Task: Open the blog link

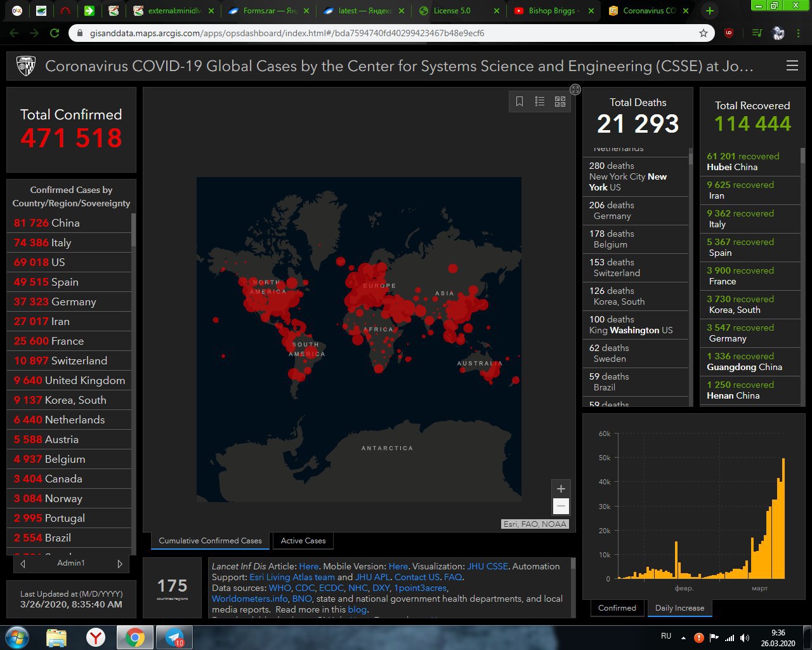Action: click(357, 609)
